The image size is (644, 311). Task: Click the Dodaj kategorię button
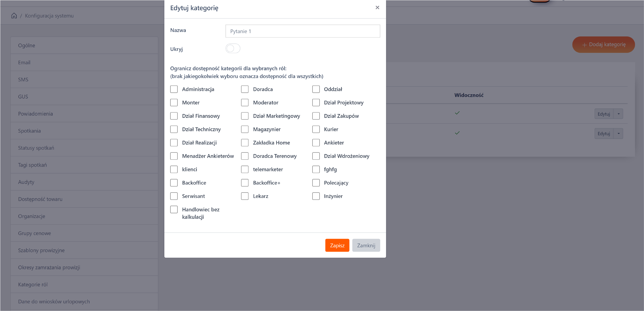pos(603,45)
